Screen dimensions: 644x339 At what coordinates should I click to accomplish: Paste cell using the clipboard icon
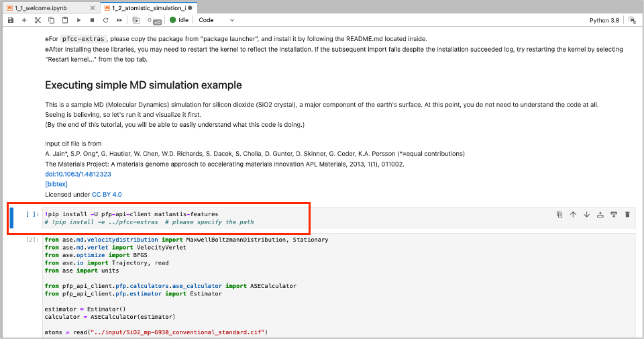pyautogui.click(x=65, y=20)
